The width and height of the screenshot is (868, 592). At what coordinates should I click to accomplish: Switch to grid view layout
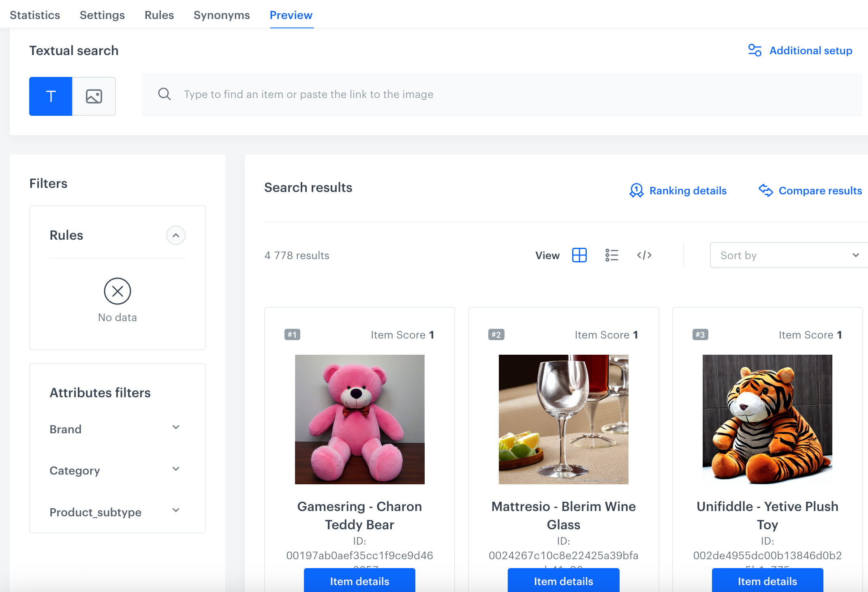coord(579,255)
